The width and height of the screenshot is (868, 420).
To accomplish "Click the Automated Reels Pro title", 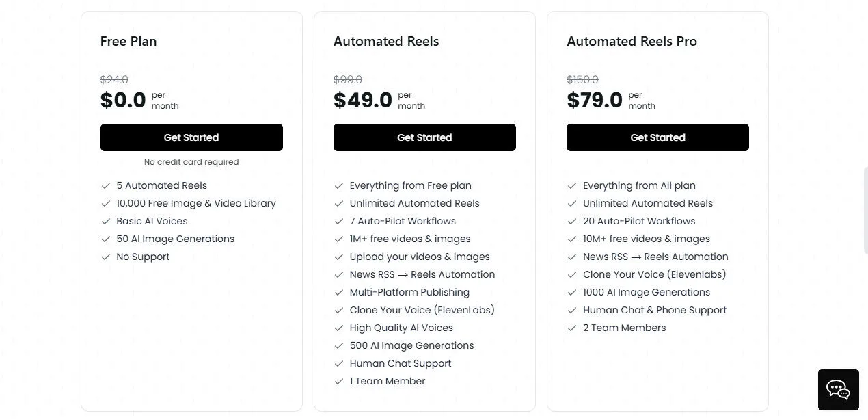I will pos(632,41).
